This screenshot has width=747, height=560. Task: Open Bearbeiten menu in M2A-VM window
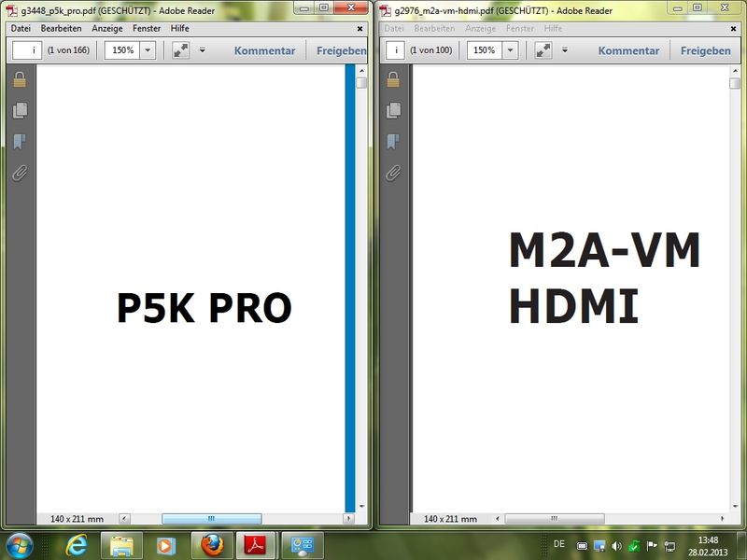[434, 29]
